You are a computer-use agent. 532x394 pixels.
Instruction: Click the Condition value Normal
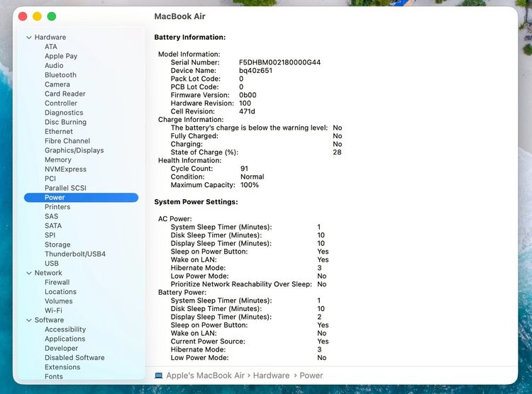252,176
